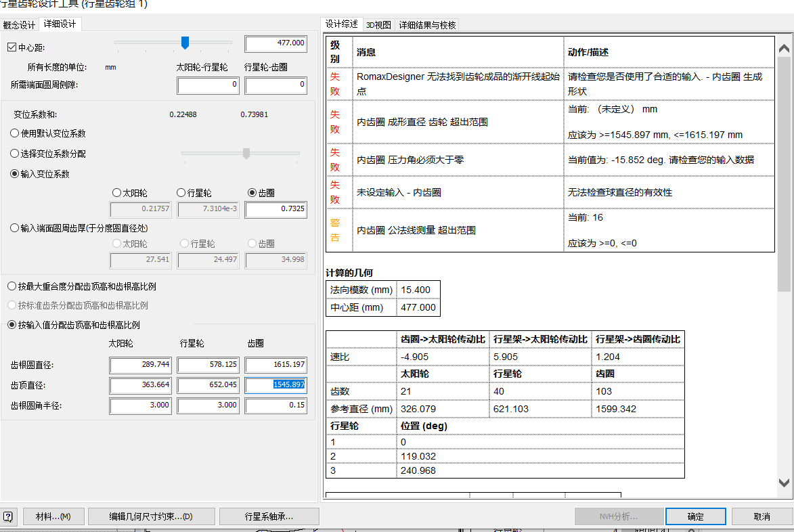
Task: Edit 齿圈 齿根圆直径 field 1615.197
Action: (276, 365)
